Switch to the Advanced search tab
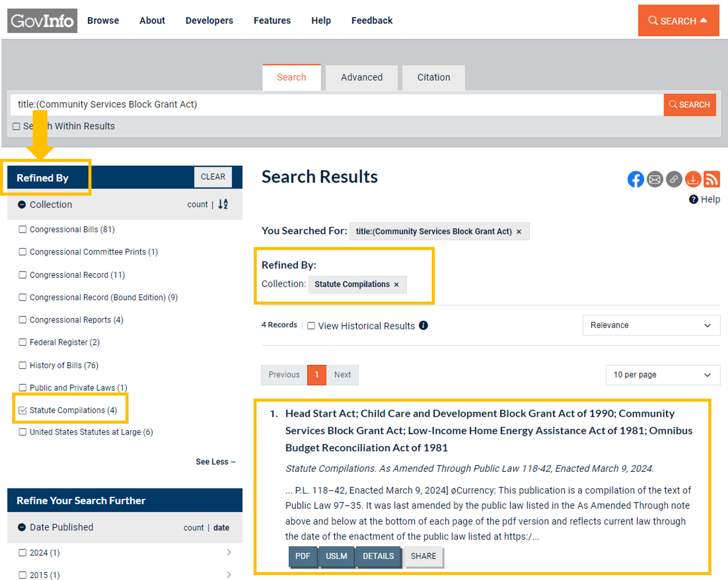Viewport: 728px width, 580px height. pyautogui.click(x=361, y=77)
